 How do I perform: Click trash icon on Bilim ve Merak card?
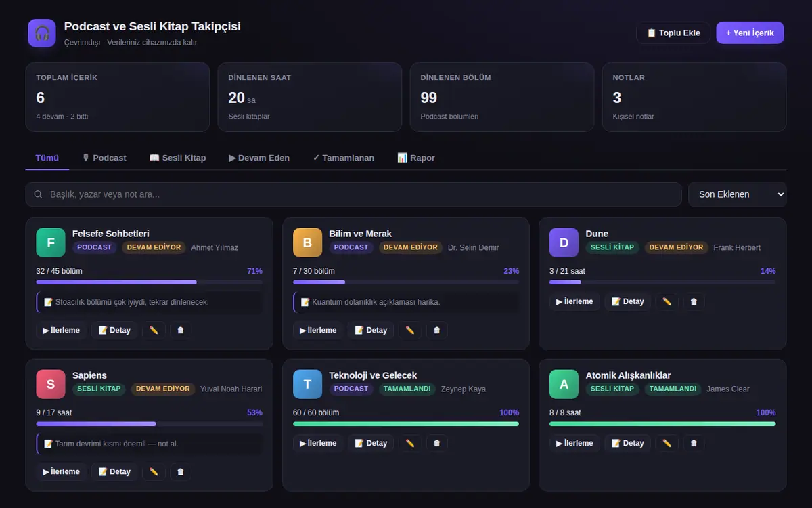[x=436, y=330]
